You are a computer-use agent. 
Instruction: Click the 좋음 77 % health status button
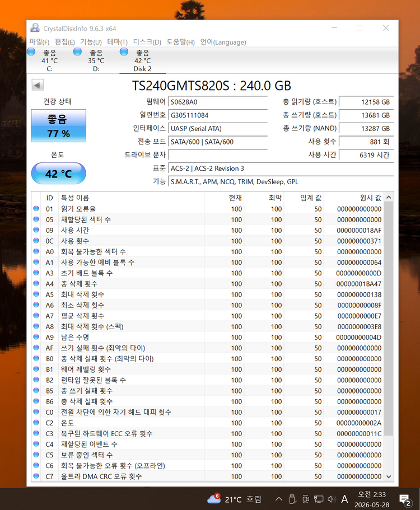click(x=59, y=125)
